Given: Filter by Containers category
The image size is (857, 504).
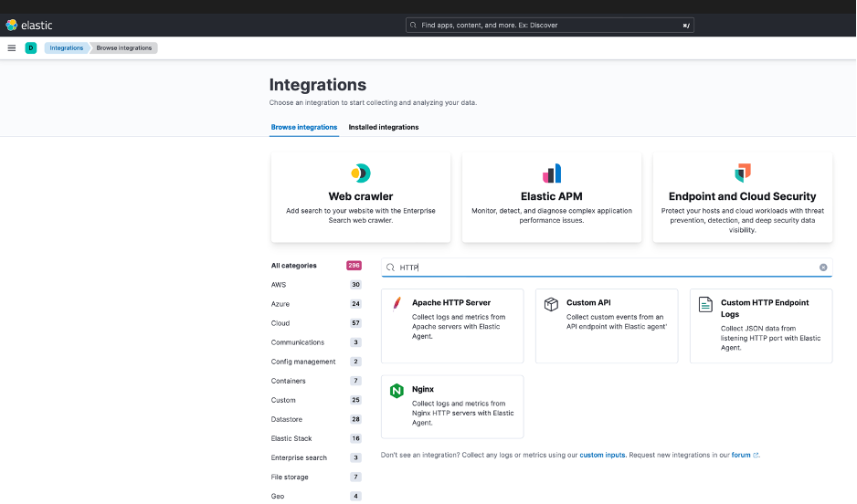Looking at the screenshot, I should (x=289, y=381).
